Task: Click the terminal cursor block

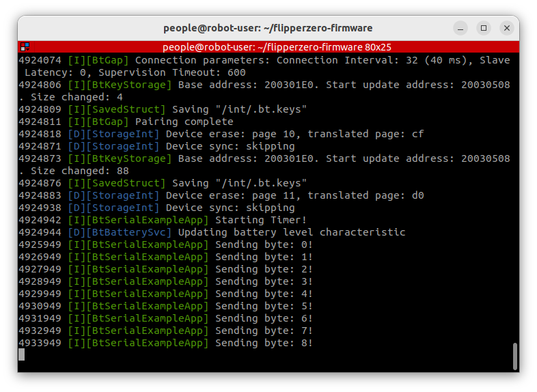Action: (22, 354)
